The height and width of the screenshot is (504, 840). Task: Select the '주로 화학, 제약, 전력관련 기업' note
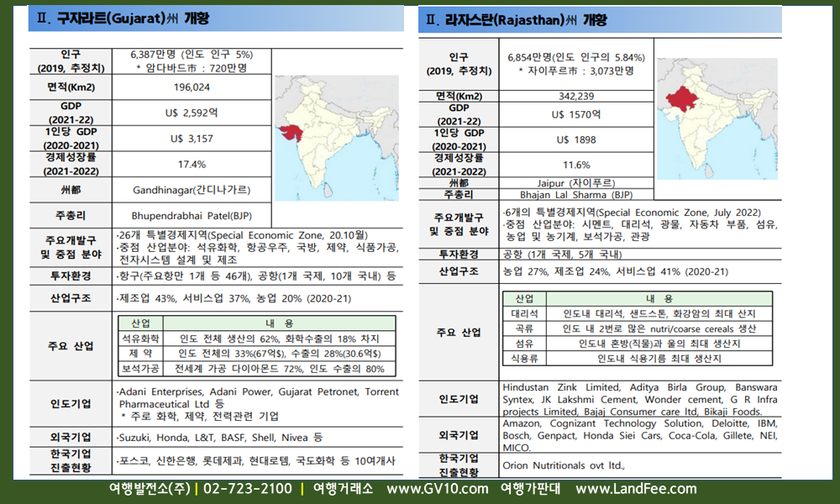point(200,416)
